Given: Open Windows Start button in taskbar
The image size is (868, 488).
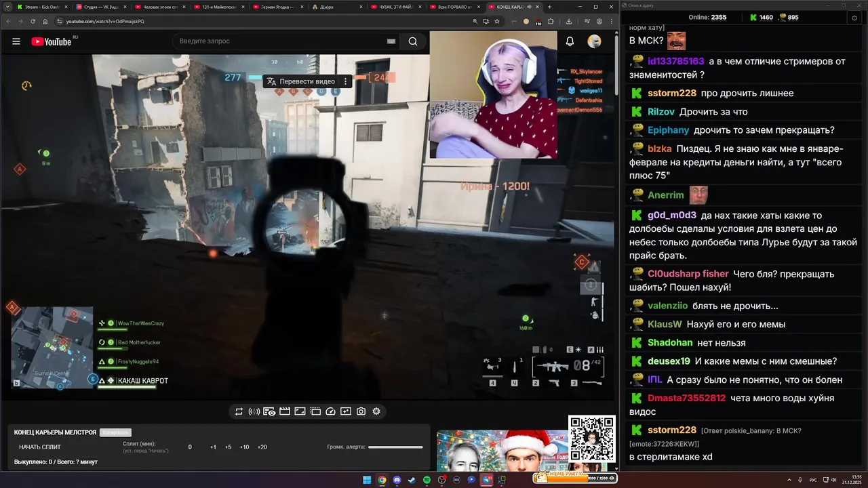Looking at the screenshot, I should click(367, 480).
